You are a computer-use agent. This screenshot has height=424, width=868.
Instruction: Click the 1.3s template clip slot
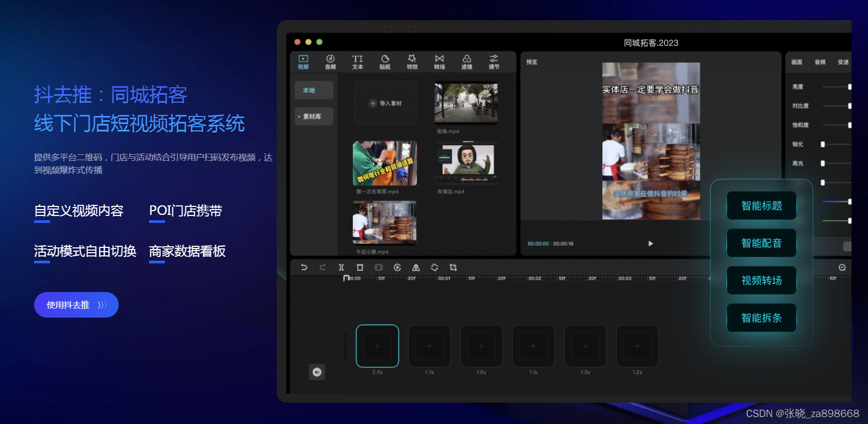point(585,346)
